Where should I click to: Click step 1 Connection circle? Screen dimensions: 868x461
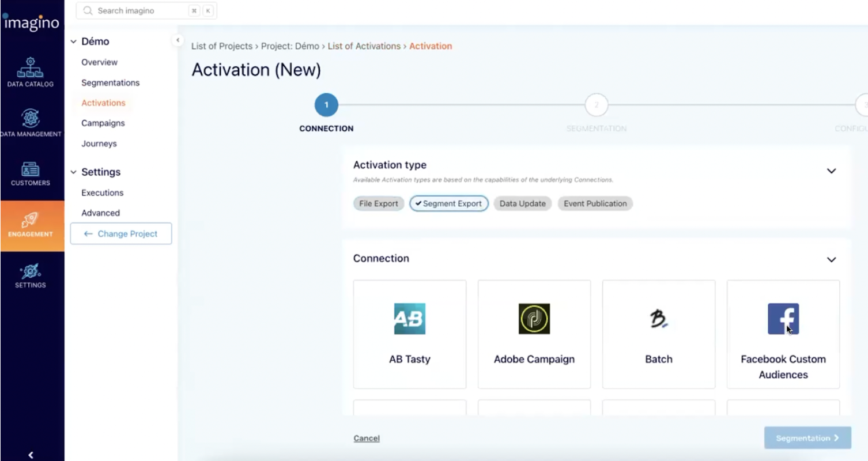pyautogui.click(x=326, y=105)
